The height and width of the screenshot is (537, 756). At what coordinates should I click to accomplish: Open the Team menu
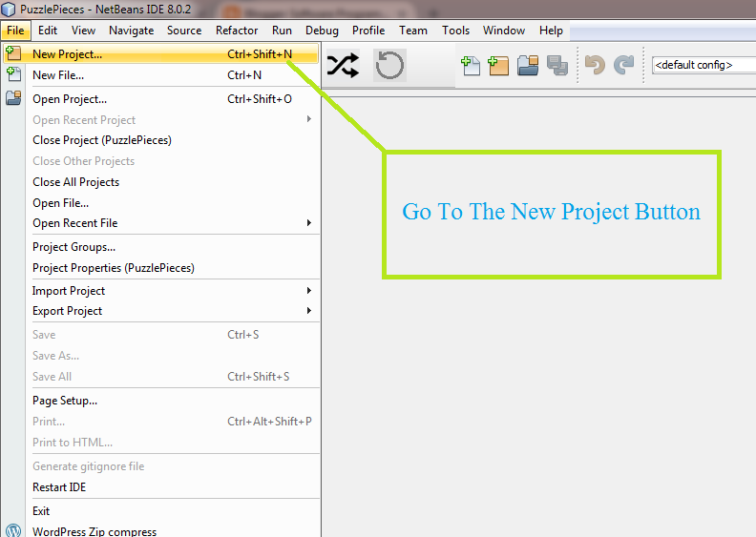pos(413,31)
